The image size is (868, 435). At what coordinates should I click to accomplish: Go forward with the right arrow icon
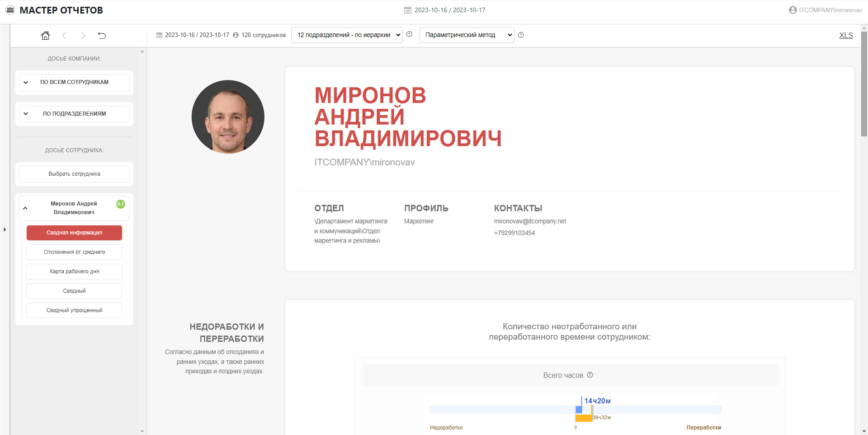point(83,35)
